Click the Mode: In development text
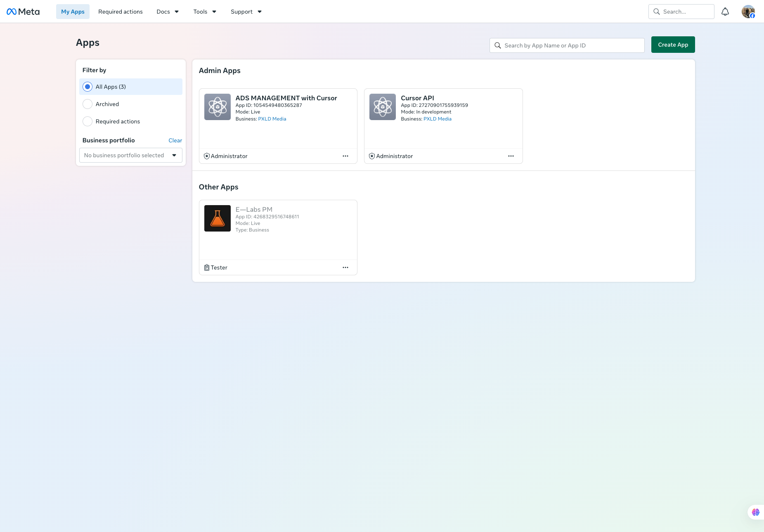This screenshot has width=764, height=532. [x=426, y=112]
